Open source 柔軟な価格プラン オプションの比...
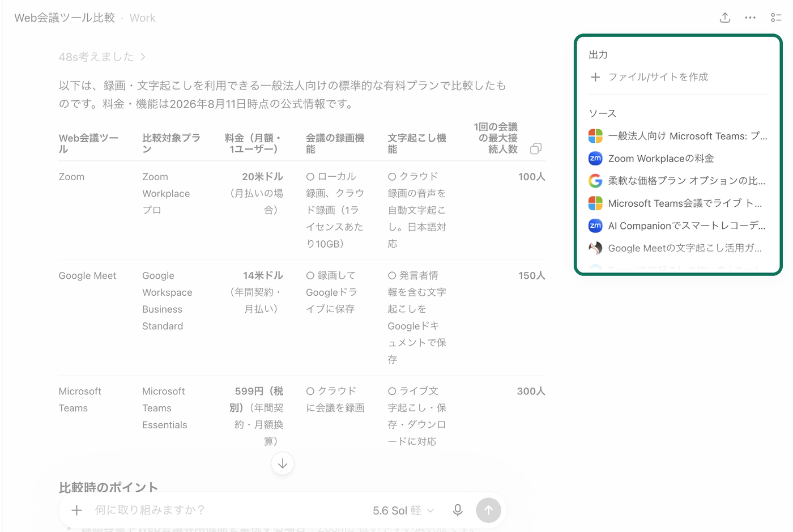 pos(678,181)
